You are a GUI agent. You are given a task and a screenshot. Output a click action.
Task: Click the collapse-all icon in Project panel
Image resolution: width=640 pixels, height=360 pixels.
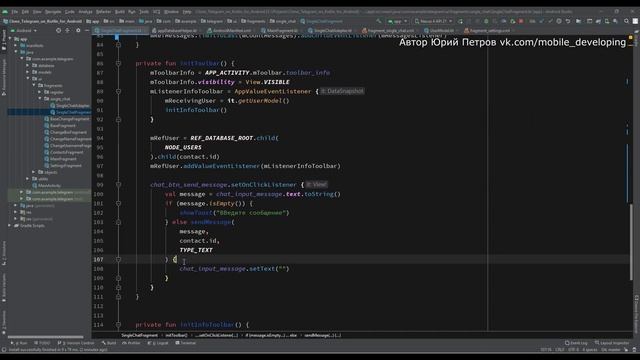click(67, 31)
